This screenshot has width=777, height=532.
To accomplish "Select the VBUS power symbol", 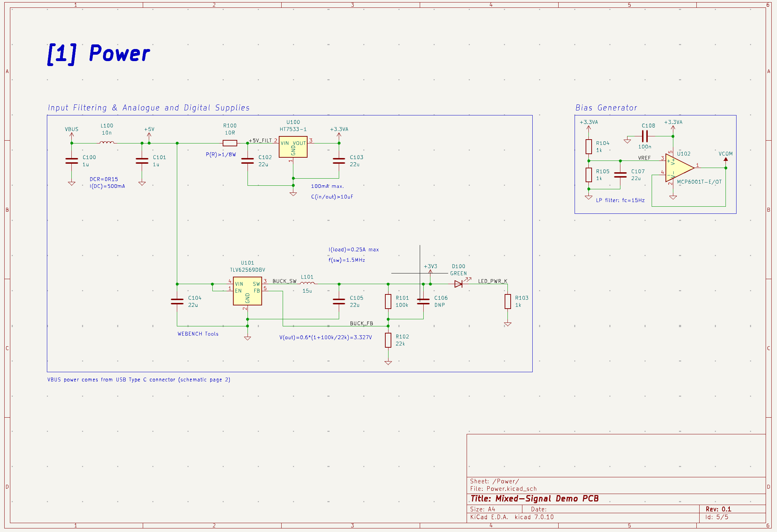I will tap(71, 135).
